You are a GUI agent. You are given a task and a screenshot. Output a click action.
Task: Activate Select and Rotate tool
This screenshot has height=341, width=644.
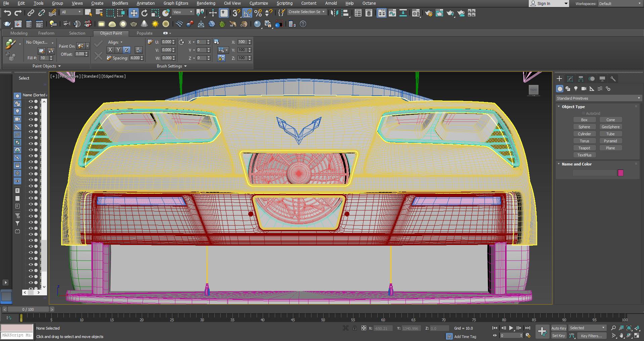[x=144, y=13]
